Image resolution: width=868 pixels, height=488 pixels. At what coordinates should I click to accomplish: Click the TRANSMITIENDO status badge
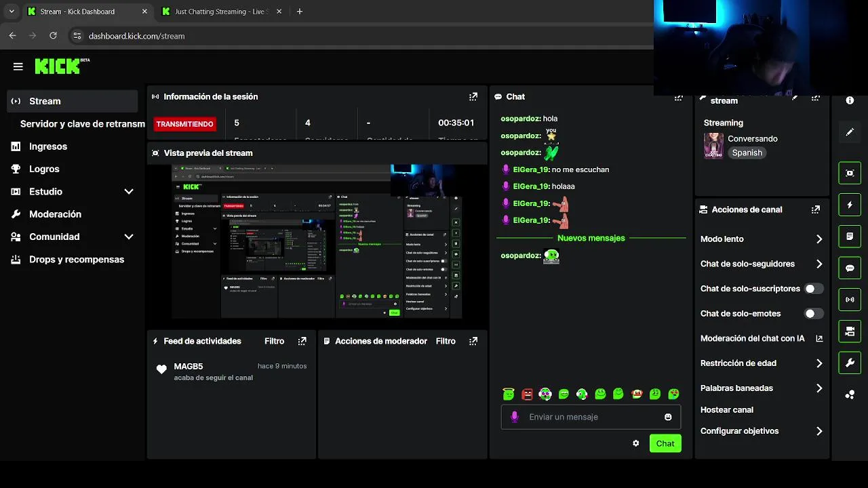(184, 124)
